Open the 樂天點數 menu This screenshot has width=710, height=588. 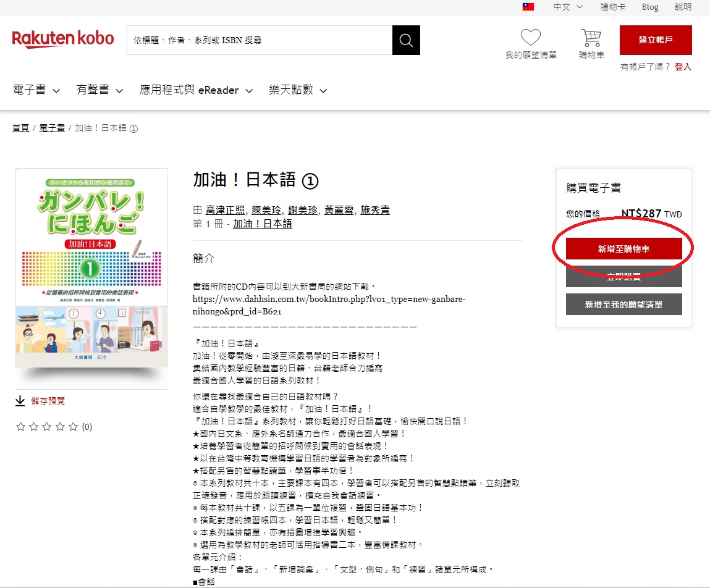297,90
